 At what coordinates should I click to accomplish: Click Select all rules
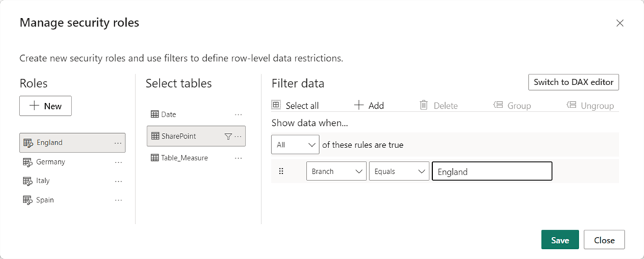tap(296, 105)
